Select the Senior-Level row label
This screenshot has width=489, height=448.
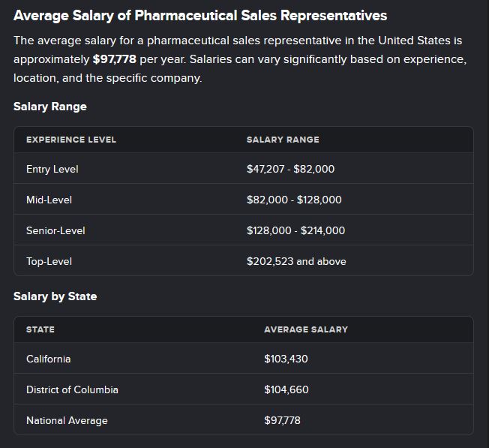(55, 230)
